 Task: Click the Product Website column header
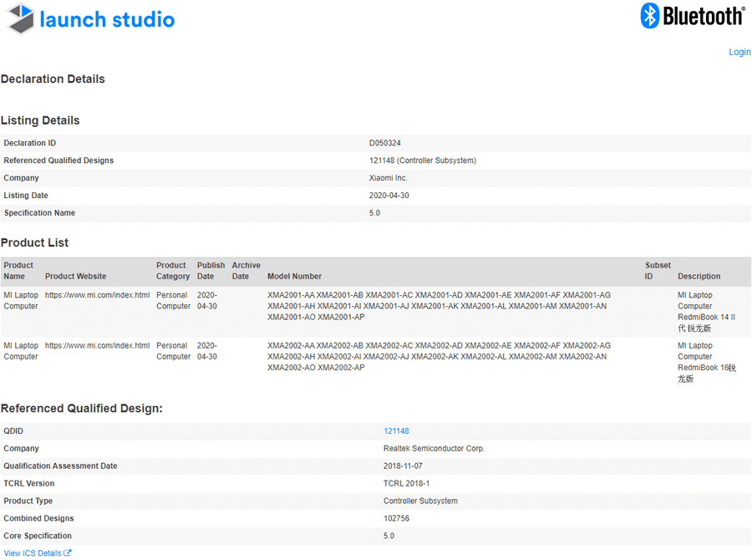pyautogui.click(x=76, y=277)
